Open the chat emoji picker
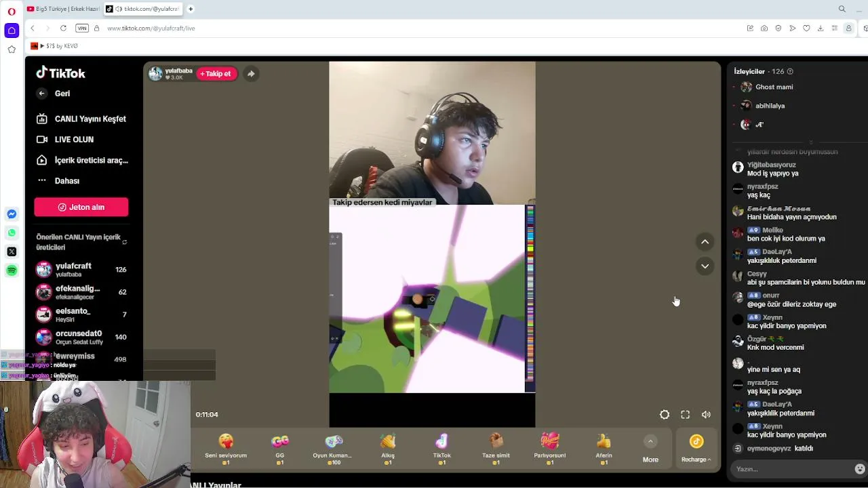The image size is (868, 488). click(860, 469)
